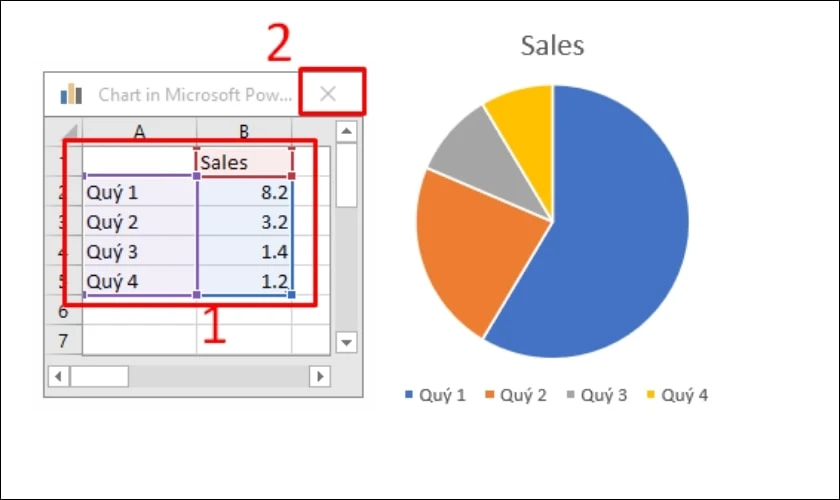
Task: Close the Chart in Microsoft PowerPoint data window
Action: [328, 94]
